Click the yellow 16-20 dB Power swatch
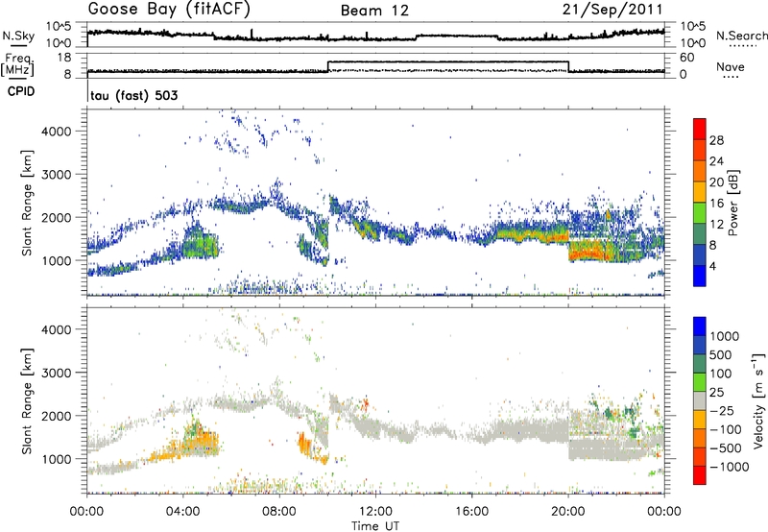The height and width of the screenshot is (532, 768). (x=700, y=191)
